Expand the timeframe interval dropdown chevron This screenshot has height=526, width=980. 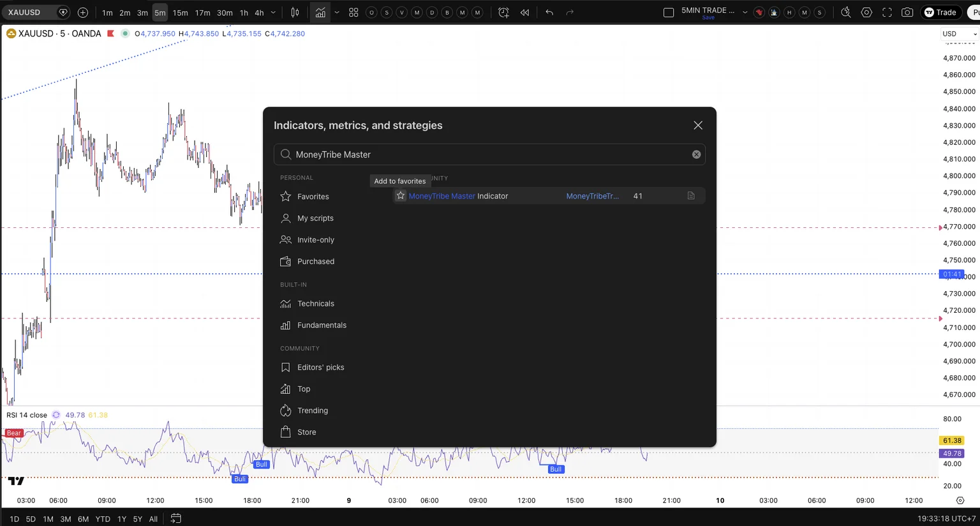273,12
